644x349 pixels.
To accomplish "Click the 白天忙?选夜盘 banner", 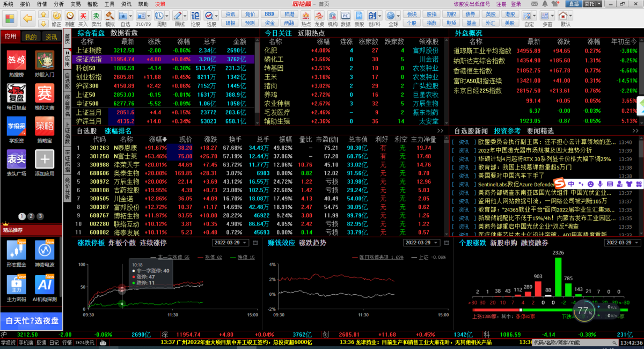I will 31,322.
